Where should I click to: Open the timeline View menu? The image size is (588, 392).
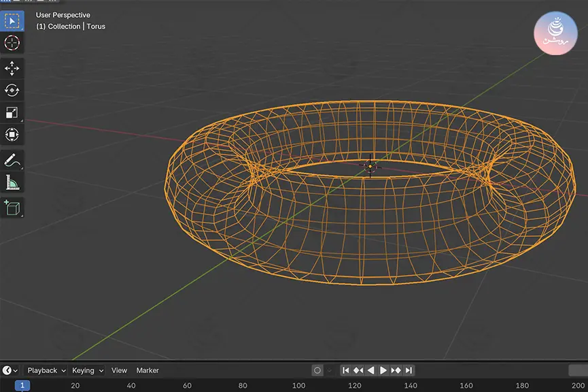119,370
